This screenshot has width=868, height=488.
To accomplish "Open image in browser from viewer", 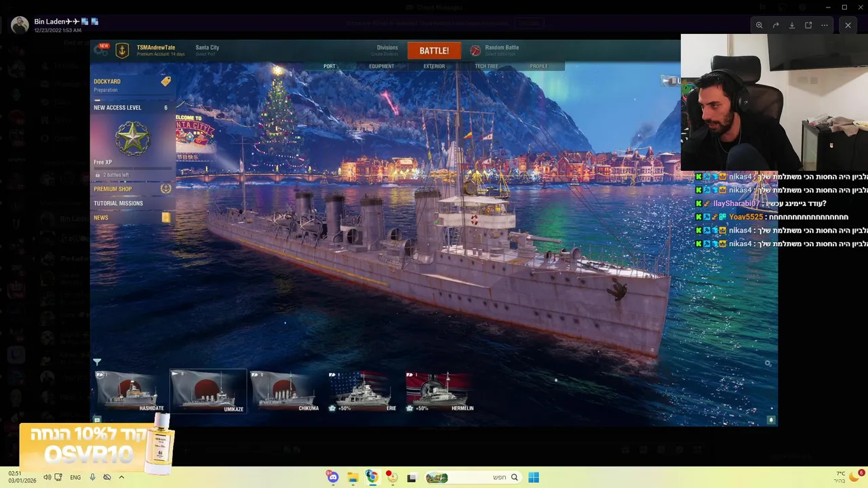I will point(808,25).
